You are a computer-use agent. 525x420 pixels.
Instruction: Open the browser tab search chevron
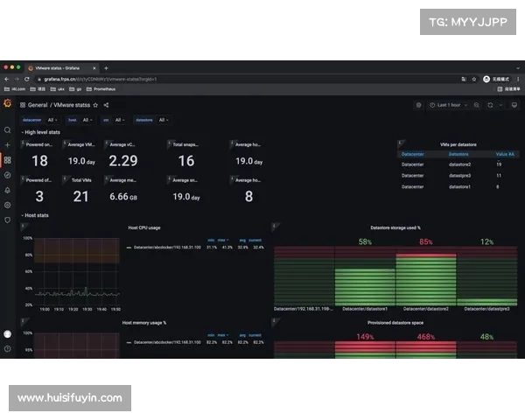click(x=518, y=68)
